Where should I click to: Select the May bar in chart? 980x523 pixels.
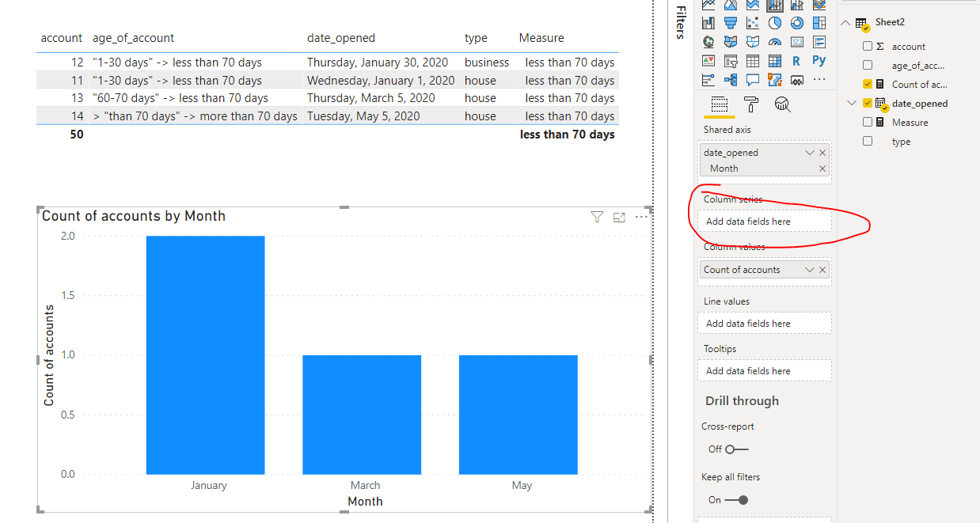click(518, 415)
